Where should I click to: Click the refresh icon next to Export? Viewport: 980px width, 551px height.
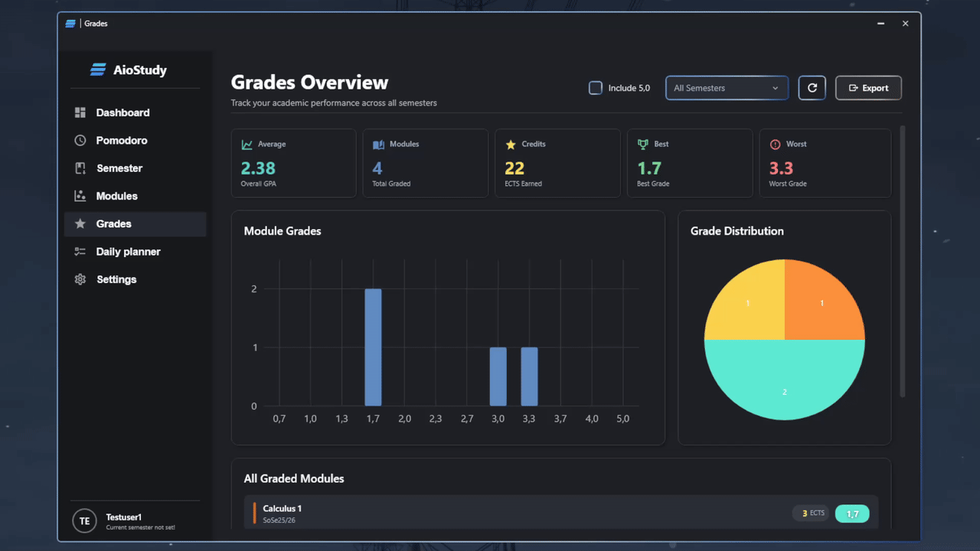[x=812, y=87]
